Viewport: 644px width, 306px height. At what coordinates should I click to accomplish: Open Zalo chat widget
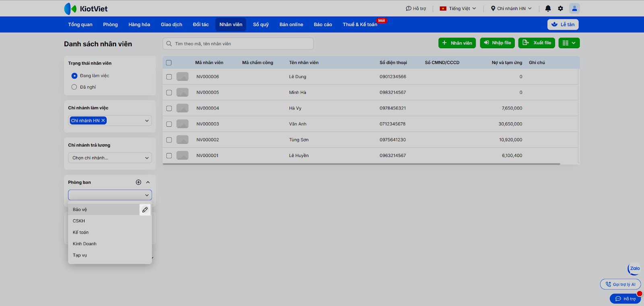pos(634,269)
